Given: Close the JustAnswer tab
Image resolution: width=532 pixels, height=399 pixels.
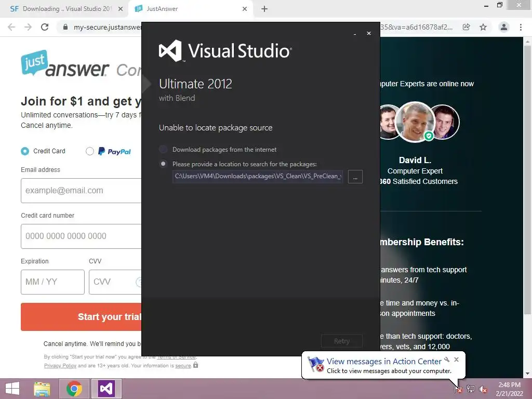Looking at the screenshot, I should coord(245,9).
